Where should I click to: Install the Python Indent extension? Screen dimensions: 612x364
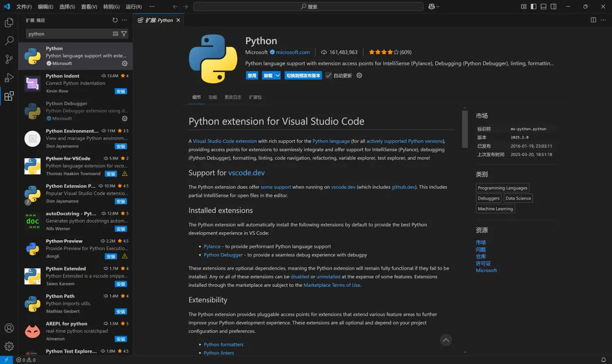click(x=121, y=91)
